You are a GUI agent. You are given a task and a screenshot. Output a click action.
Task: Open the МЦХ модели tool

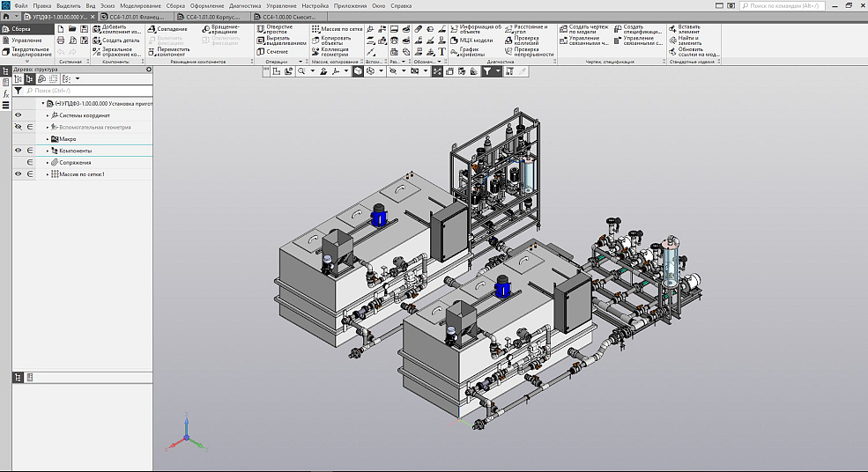476,41
